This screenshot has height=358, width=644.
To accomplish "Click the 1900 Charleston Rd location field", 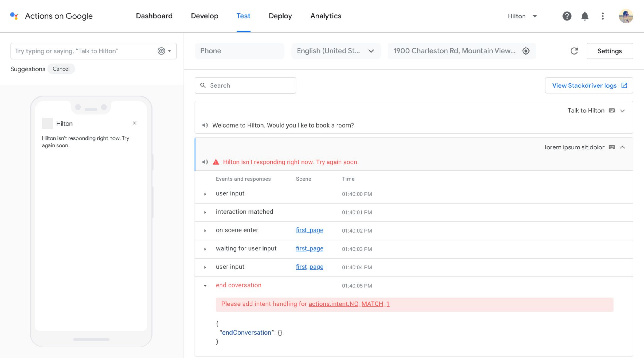I will tap(462, 51).
